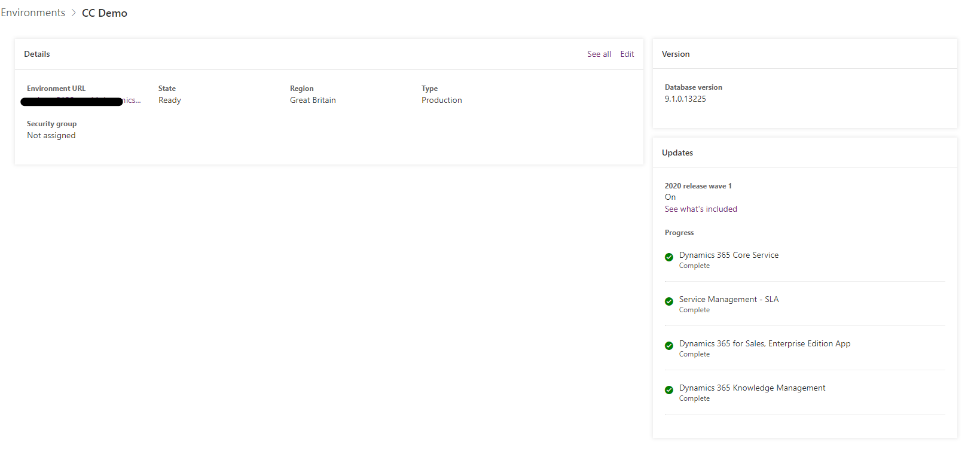Select Dynamics 365 Knowledge Management text
Image resolution: width=980 pixels, height=457 pixels.
pyautogui.click(x=752, y=388)
